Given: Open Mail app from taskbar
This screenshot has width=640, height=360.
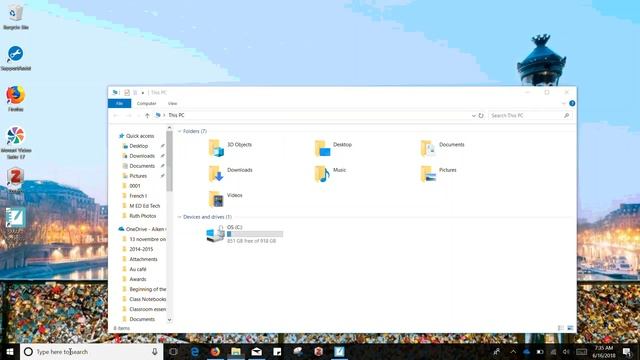Looking at the screenshot, I should click(257, 351).
